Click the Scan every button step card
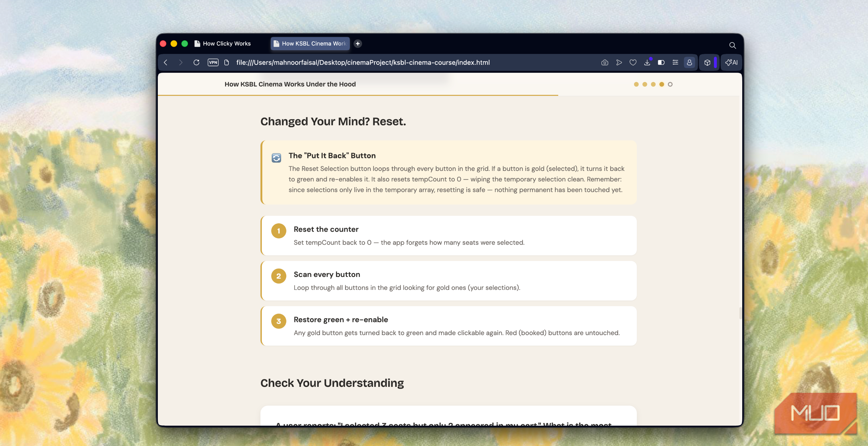868x446 pixels. click(448, 281)
